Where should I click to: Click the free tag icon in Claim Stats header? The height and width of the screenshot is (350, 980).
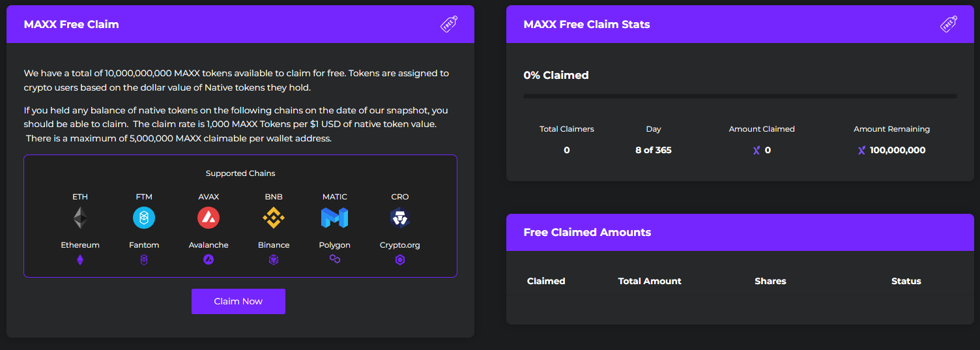coord(949,24)
